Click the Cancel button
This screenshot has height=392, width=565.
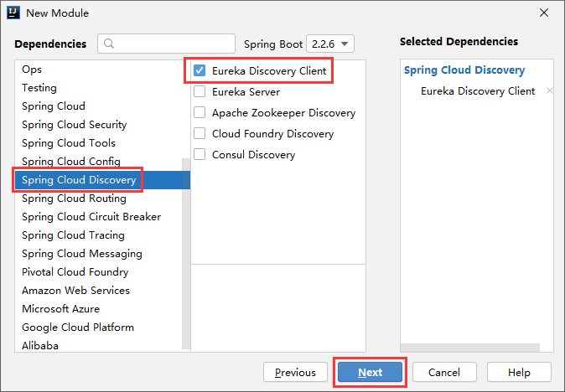tap(443, 373)
